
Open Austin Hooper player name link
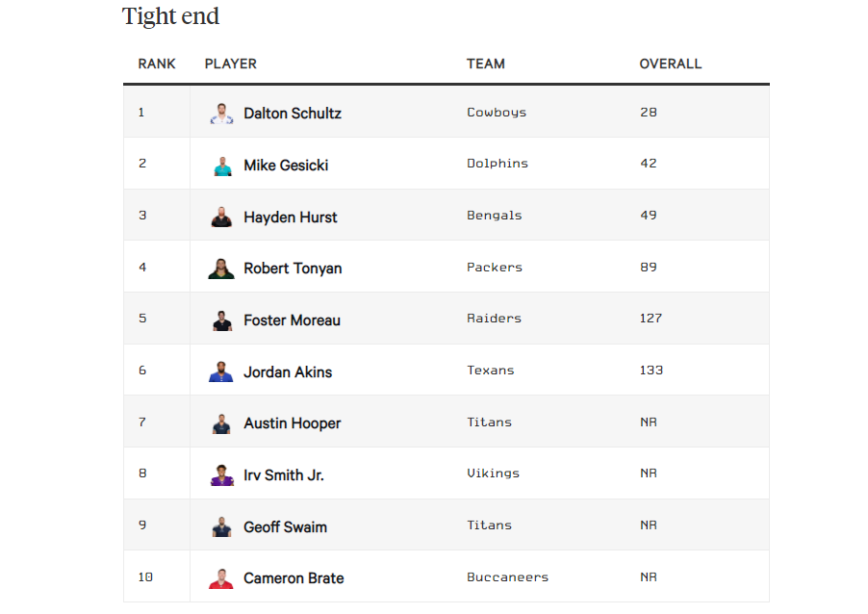(293, 423)
